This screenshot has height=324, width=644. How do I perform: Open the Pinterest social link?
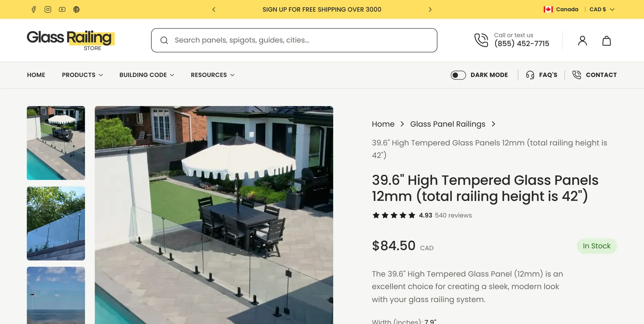coord(76,9)
